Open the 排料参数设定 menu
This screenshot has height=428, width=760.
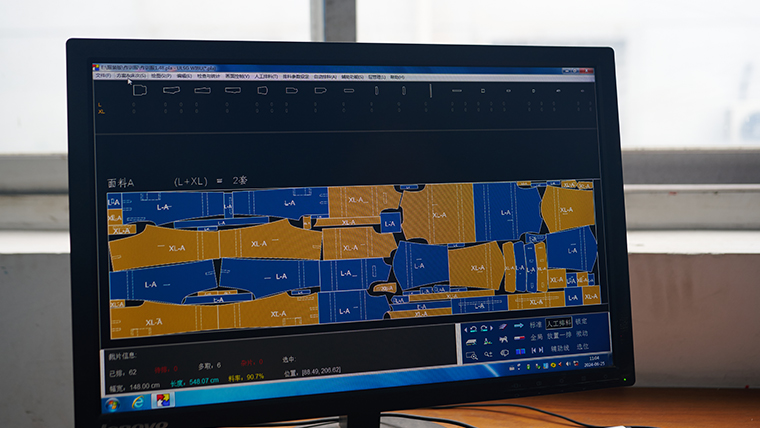click(x=296, y=77)
